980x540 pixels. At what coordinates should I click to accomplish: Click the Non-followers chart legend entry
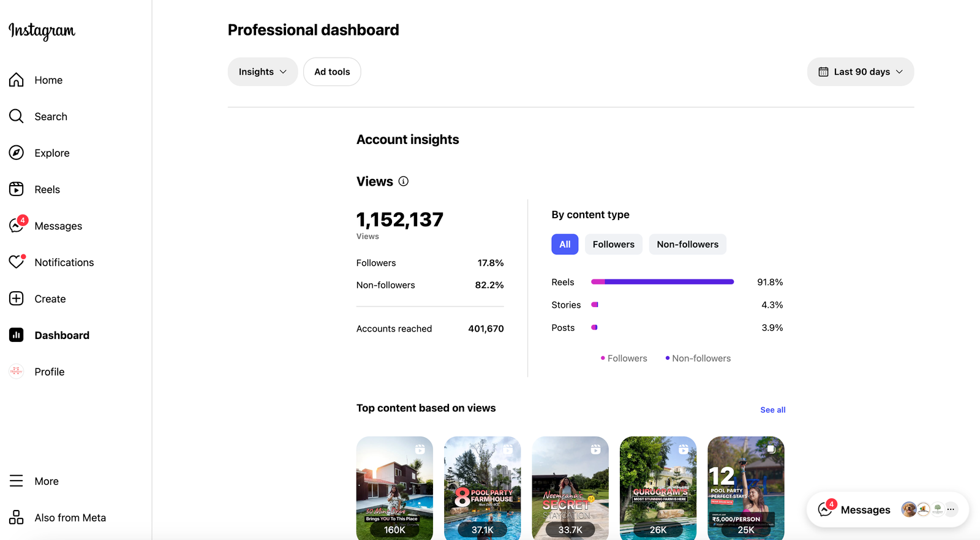698,359
